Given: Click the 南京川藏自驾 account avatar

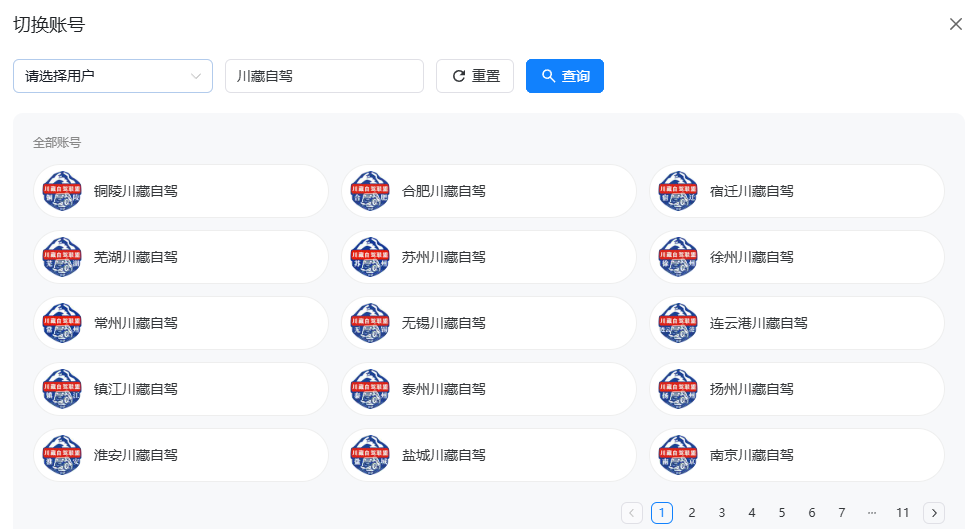Looking at the screenshot, I should coord(678,454).
